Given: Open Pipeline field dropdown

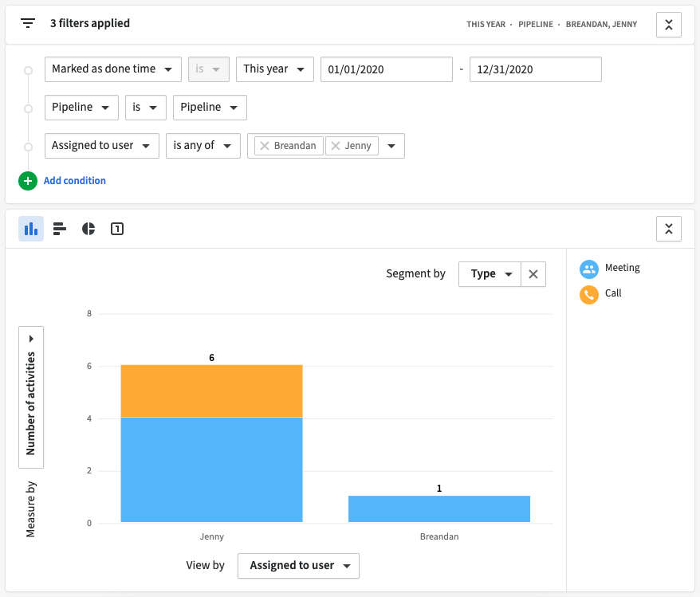Looking at the screenshot, I should point(81,108).
